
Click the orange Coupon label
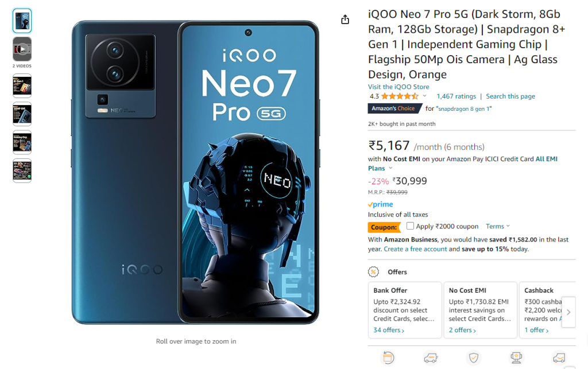coord(384,227)
